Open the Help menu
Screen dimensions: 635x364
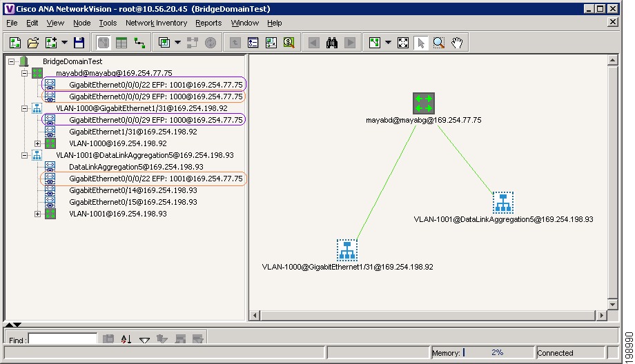click(274, 23)
